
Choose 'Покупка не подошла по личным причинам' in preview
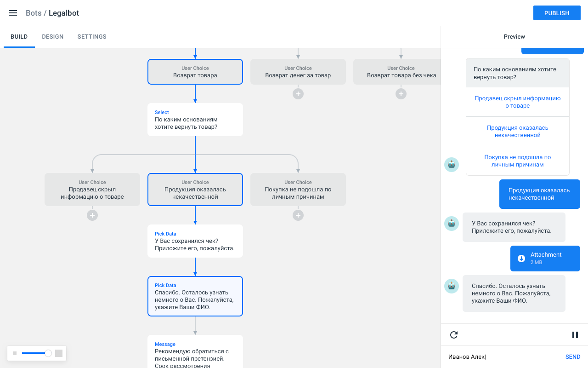pos(517,161)
